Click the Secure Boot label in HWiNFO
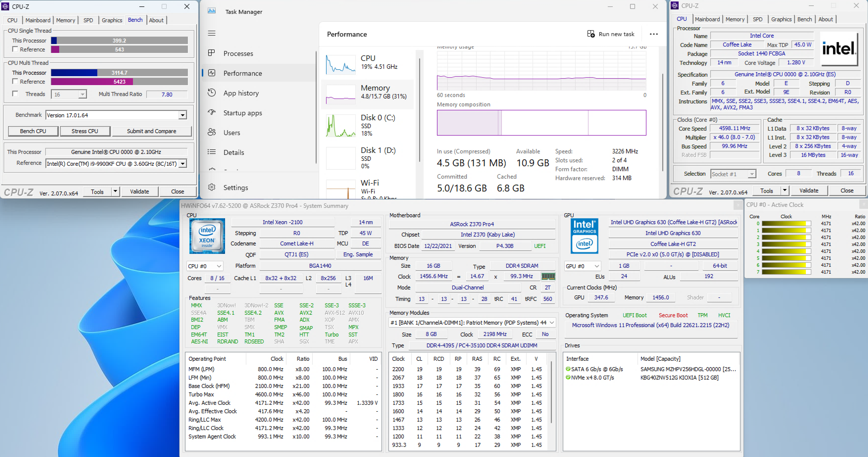868x457 pixels. coord(673,315)
